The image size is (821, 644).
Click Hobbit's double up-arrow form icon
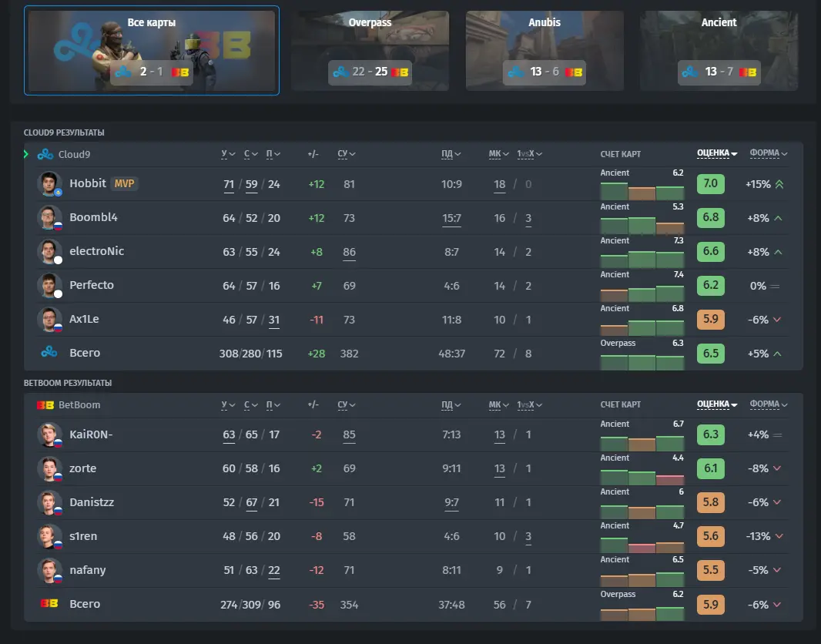pyautogui.click(x=779, y=184)
